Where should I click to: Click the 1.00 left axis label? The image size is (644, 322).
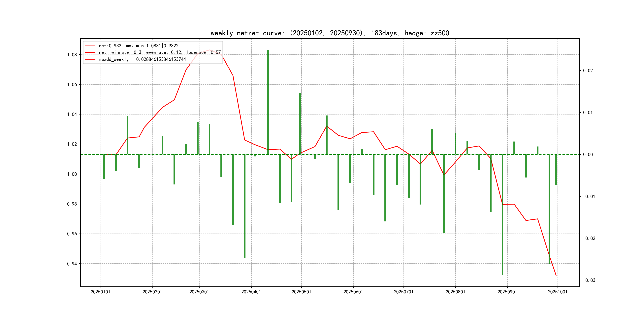tap(72, 174)
